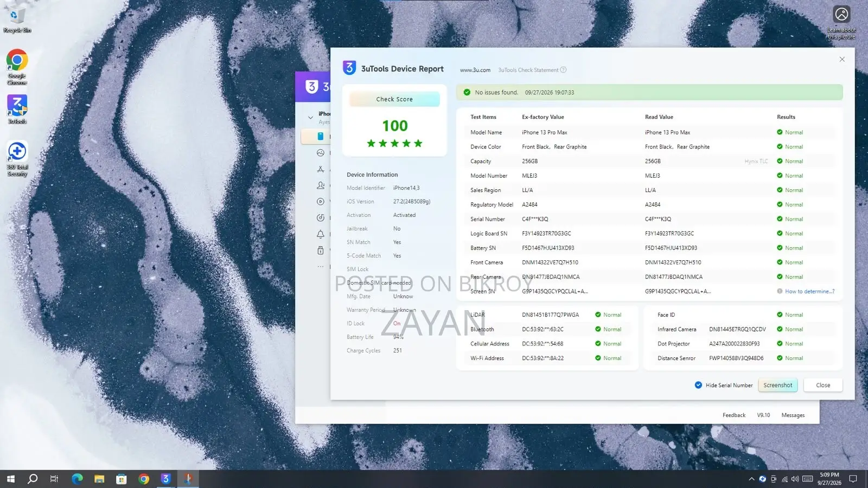The height and width of the screenshot is (488, 868).
Task: Open the photos icon in 3uTools sidebar
Action: tap(321, 153)
